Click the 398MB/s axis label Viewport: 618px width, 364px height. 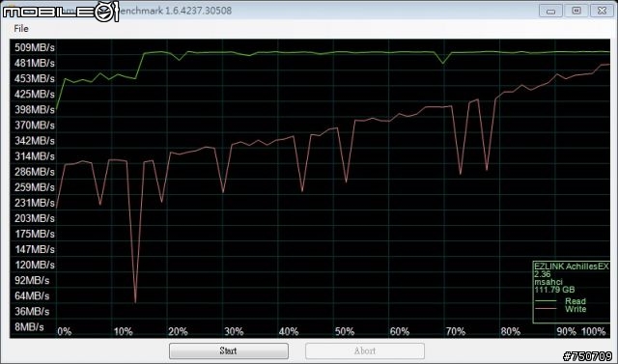[x=35, y=109]
